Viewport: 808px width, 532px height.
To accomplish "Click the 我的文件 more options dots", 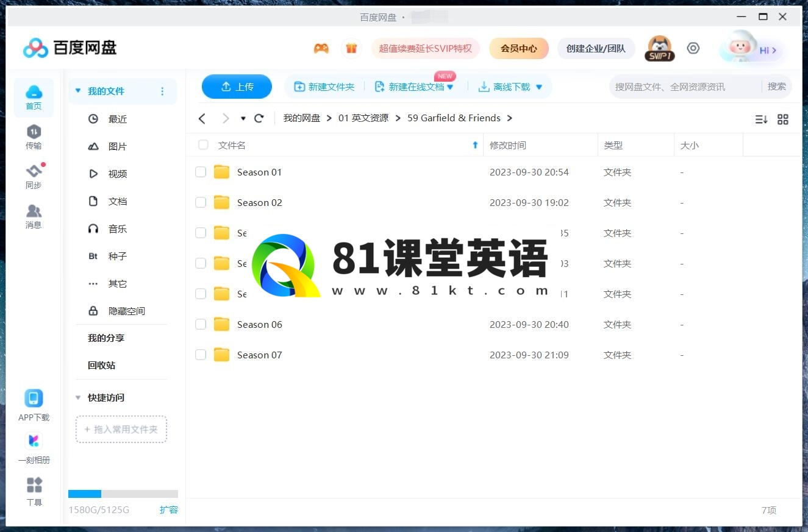I will point(162,91).
